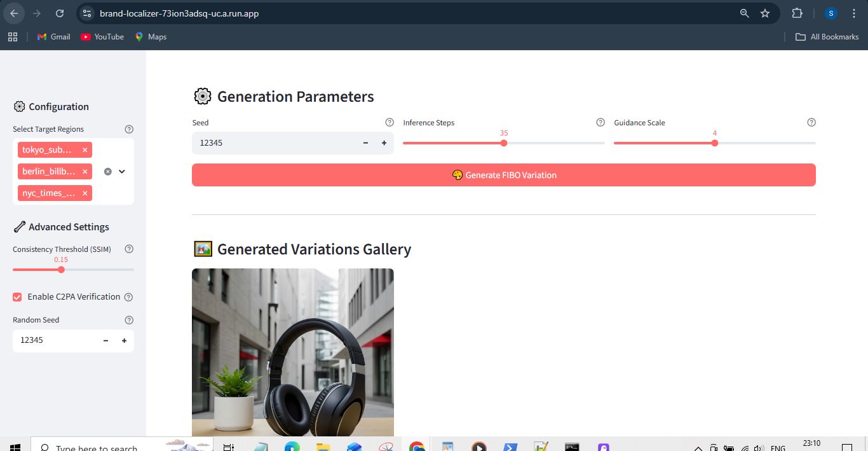Show help icon next to Seed
The height and width of the screenshot is (451, 868).
[x=390, y=122]
